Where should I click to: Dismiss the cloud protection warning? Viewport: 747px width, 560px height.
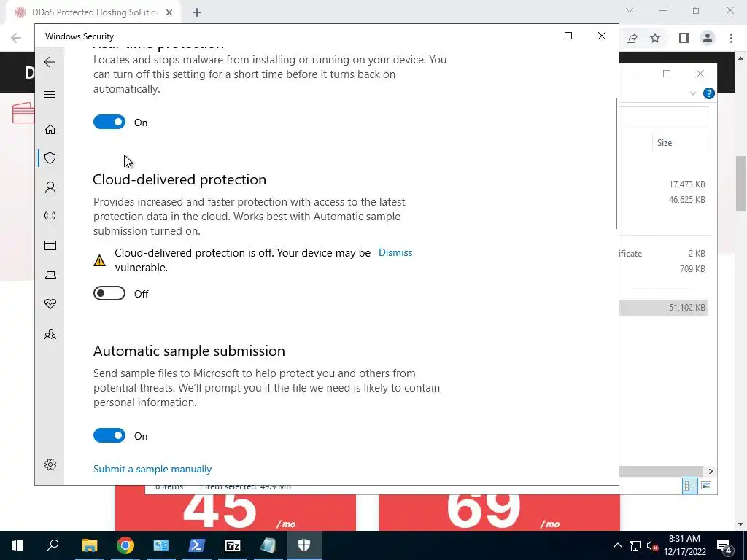[x=395, y=252]
